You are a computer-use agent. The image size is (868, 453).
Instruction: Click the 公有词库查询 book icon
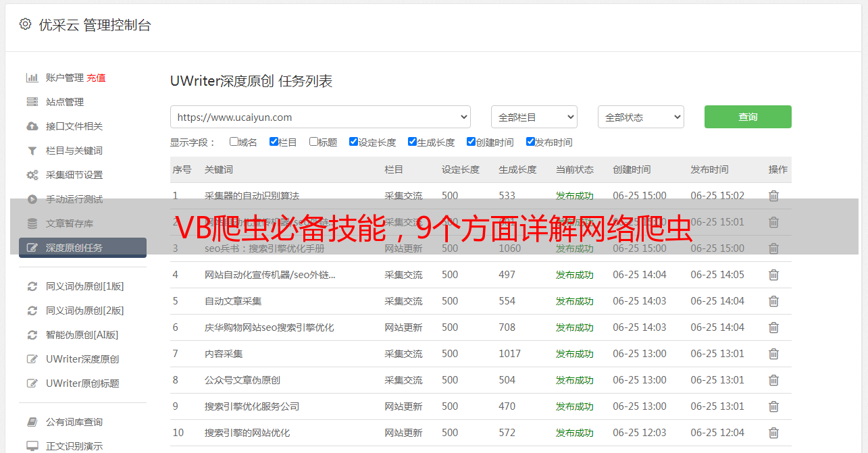point(32,422)
